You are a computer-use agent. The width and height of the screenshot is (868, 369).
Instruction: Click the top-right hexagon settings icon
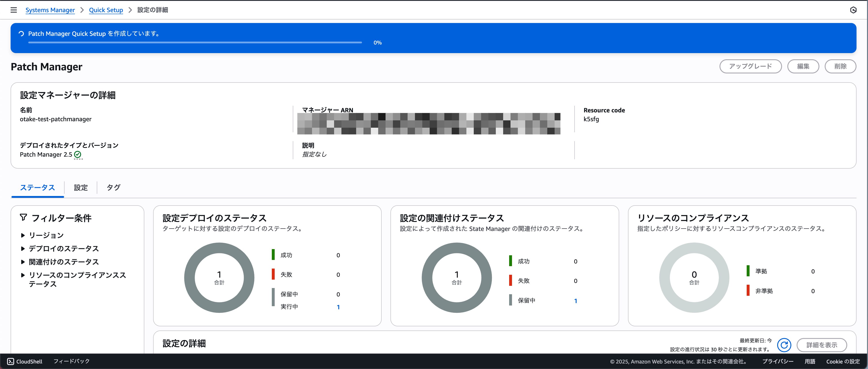[x=853, y=10]
